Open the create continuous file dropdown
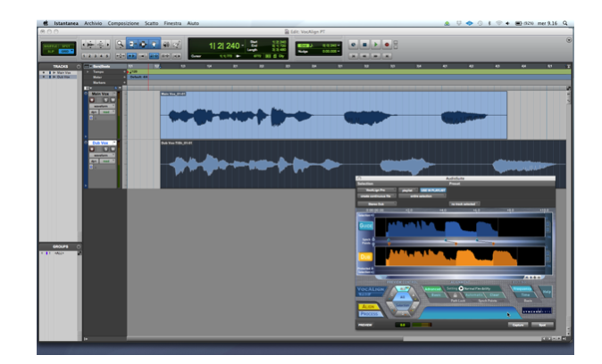Viewport: 602px width, 364px height. [376, 196]
